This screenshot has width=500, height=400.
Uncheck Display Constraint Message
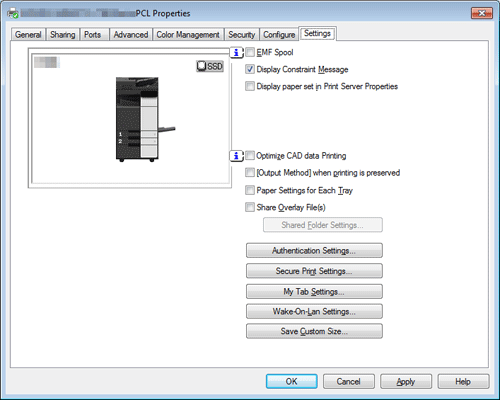(x=250, y=69)
